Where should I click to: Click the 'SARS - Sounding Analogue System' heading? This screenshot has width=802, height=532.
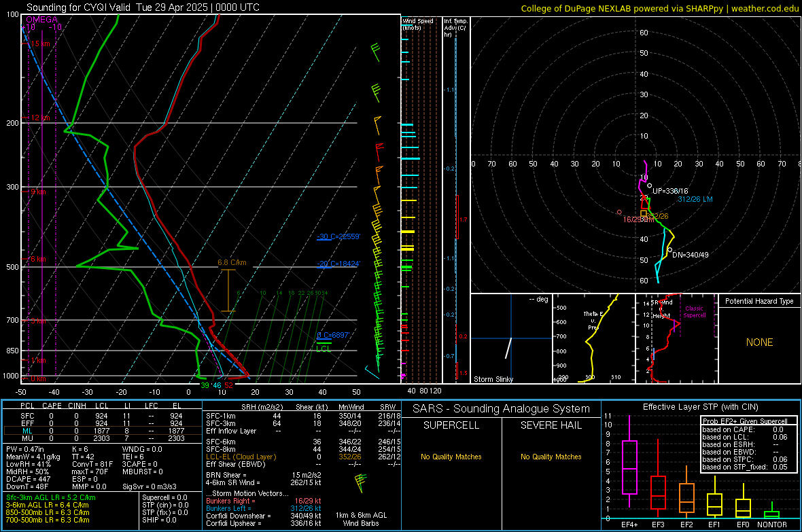point(502,409)
